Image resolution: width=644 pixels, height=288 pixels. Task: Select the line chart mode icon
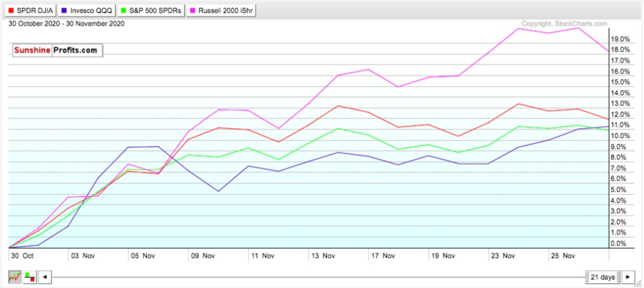(x=15, y=277)
